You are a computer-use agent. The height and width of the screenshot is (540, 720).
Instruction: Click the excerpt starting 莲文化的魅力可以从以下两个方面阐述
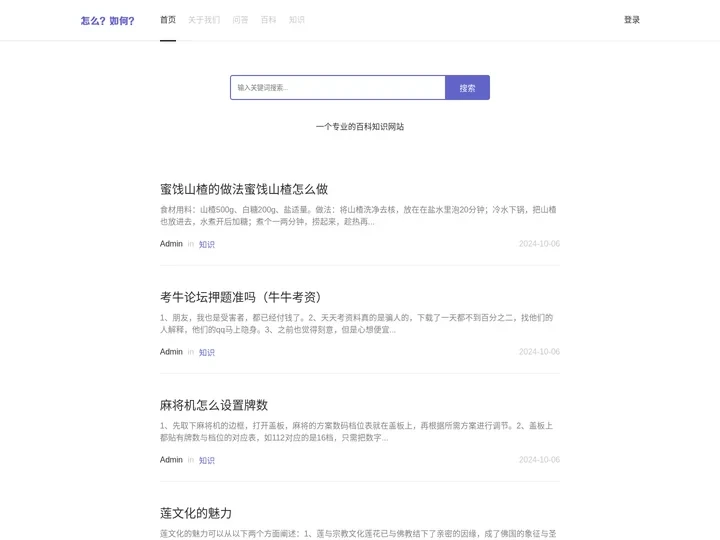point(358,534)
